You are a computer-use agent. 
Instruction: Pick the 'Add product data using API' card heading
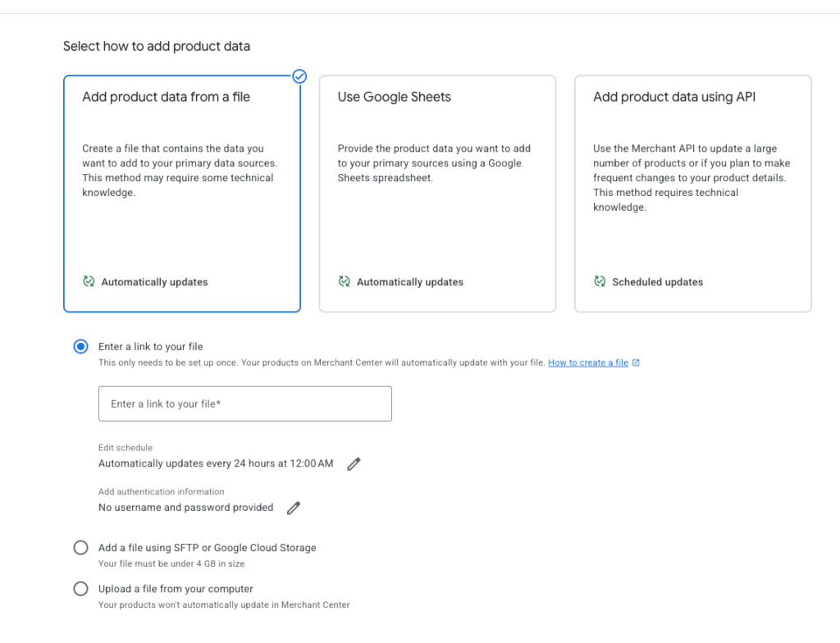tap(674, 97)
